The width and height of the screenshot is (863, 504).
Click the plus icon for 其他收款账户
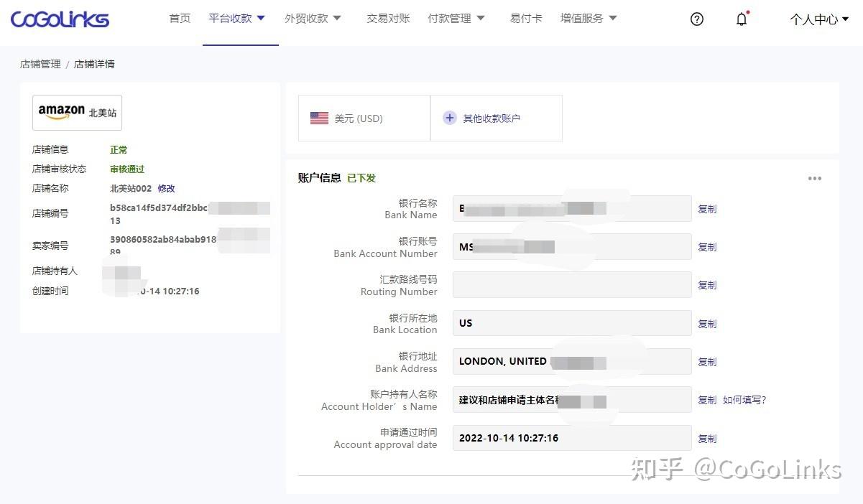tap(450, 118)
